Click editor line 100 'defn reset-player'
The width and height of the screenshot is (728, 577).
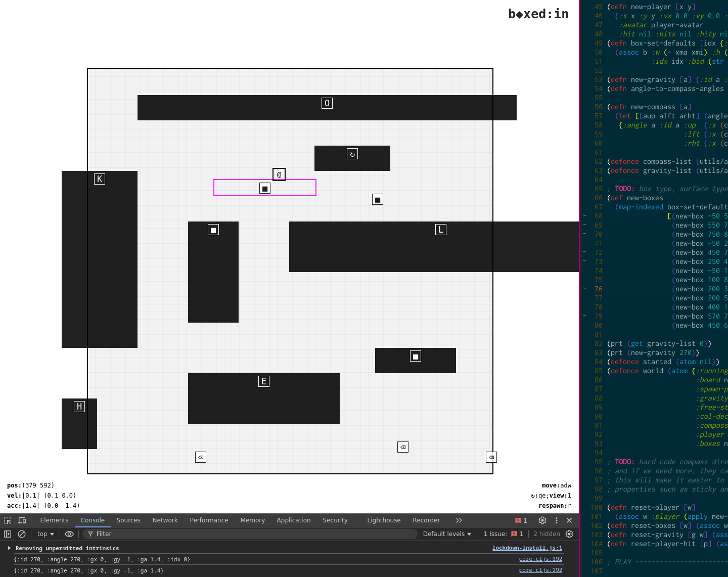tap(651, 508)
